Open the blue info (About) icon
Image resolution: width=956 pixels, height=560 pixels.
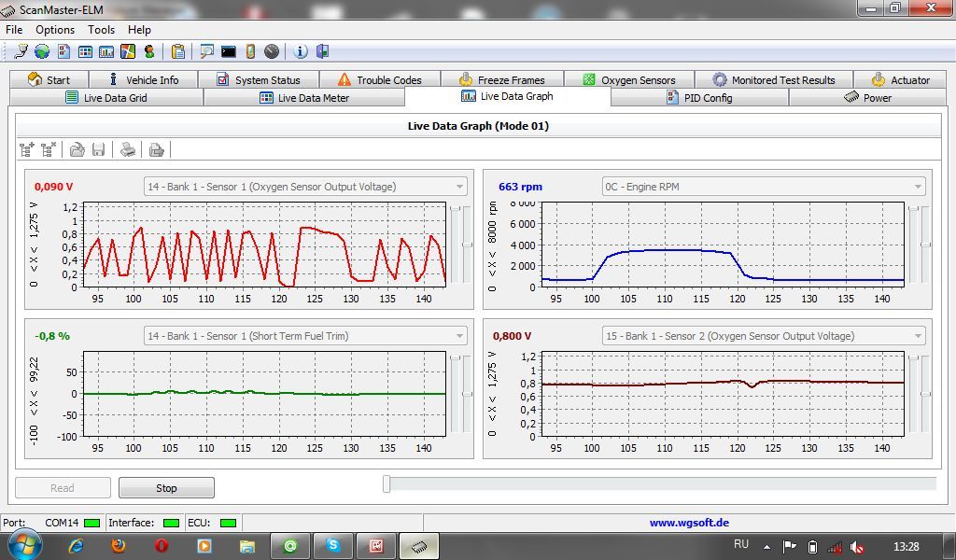pyautogui.click(x=301, y=51)
